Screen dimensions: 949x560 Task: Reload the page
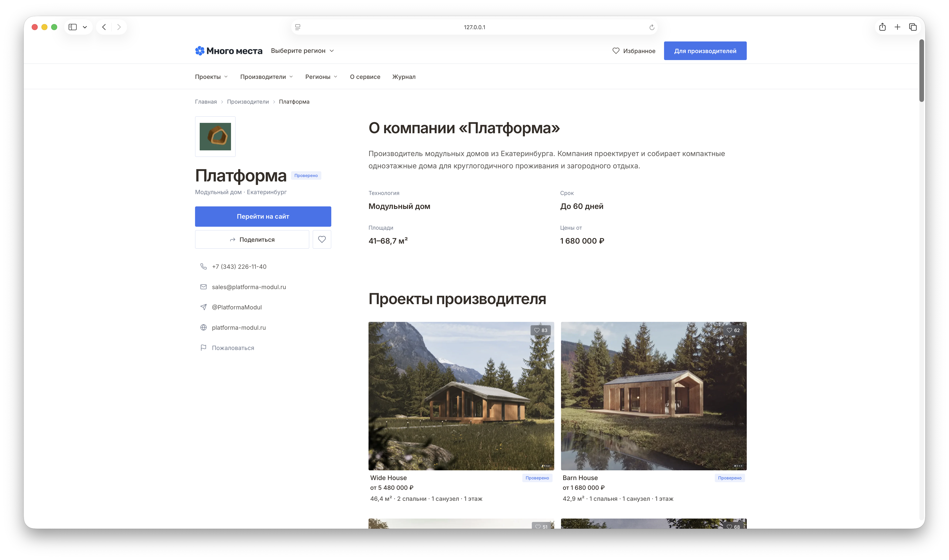[x=652, y=27]
